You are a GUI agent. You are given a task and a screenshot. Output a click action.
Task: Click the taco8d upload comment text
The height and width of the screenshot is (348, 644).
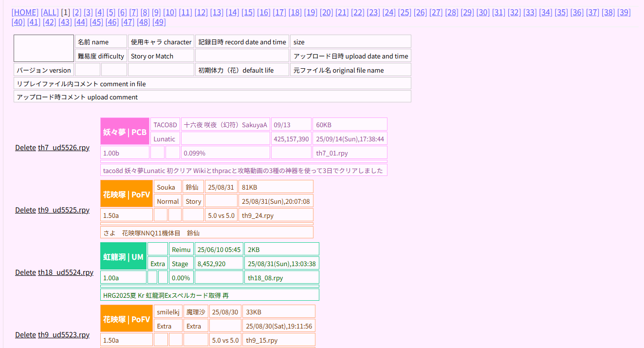click(x=243, y=171)
